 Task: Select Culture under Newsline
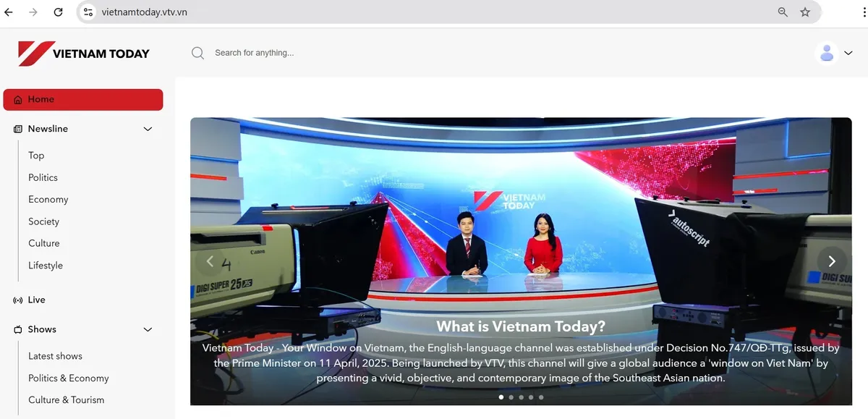44,243
